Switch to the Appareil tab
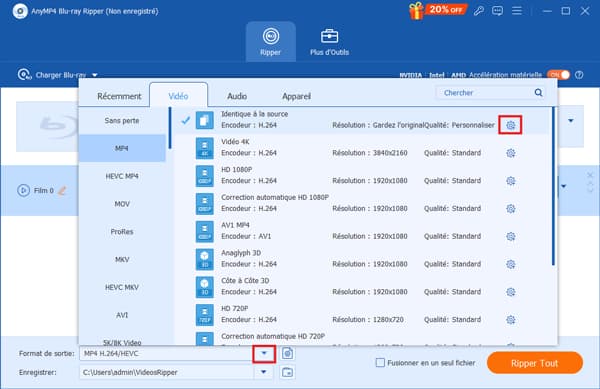This screenshot has height=389, width=600. click(x=296, y=96)
